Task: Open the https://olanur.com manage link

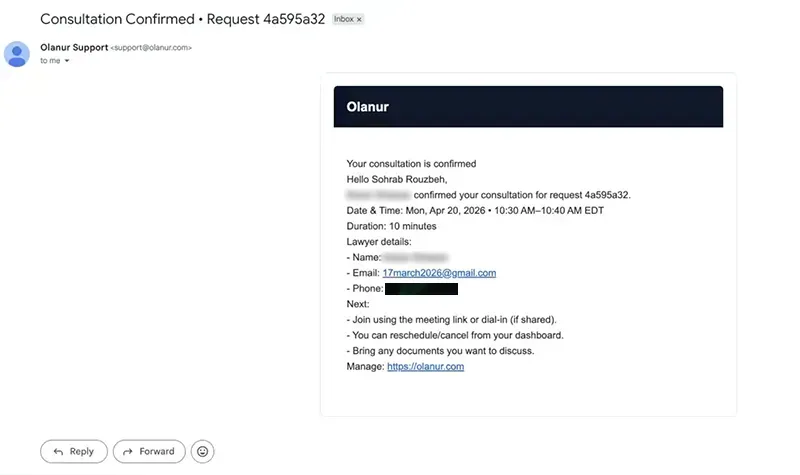Action: click(426, 366)
